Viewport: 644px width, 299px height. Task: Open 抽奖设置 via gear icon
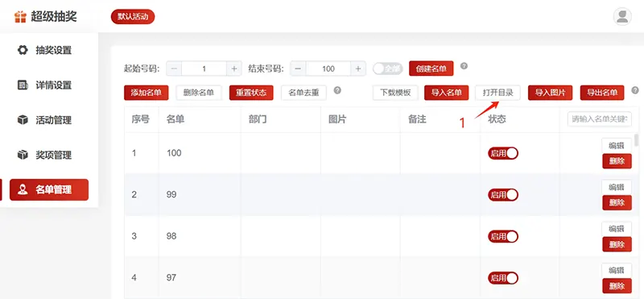pyautogui.click(x=23, y=50)
